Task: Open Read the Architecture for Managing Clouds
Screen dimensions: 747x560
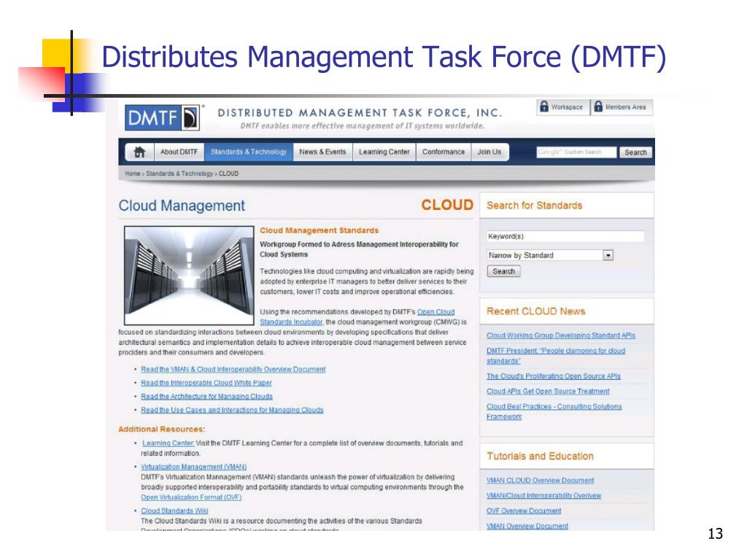Action: point(206,396)
